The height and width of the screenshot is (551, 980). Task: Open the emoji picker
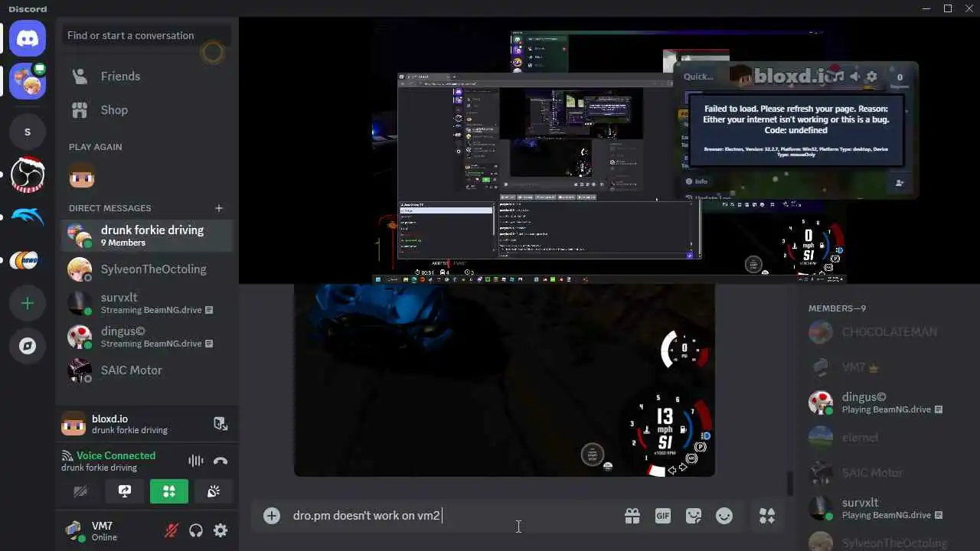724,517
